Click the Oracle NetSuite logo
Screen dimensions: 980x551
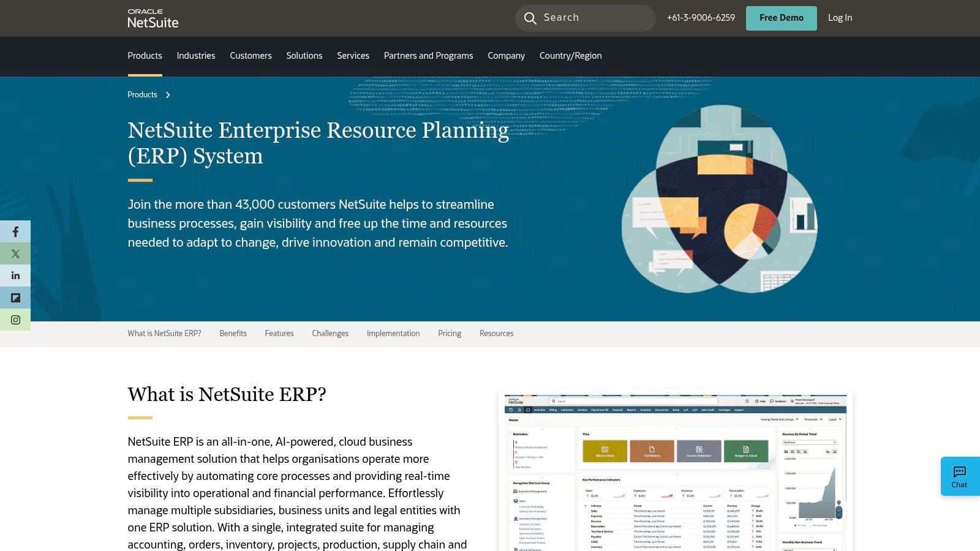point(153,18)
